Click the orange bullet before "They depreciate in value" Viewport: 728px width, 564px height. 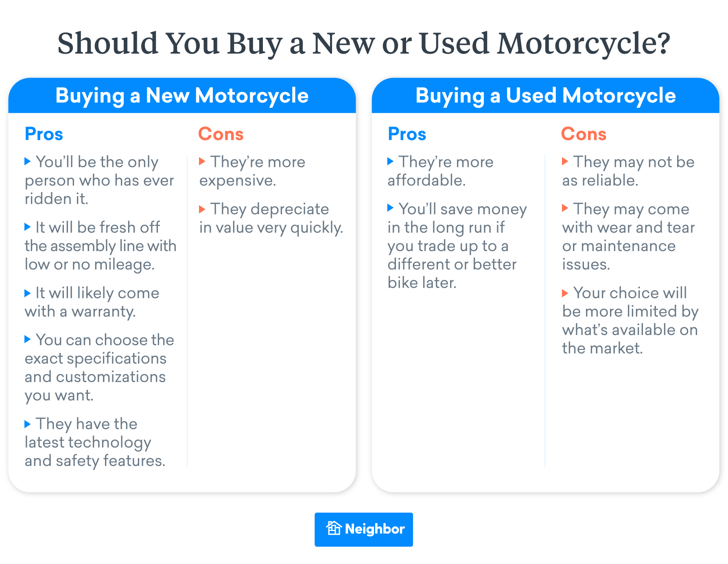pyautogui.click(x=202, y=209)
